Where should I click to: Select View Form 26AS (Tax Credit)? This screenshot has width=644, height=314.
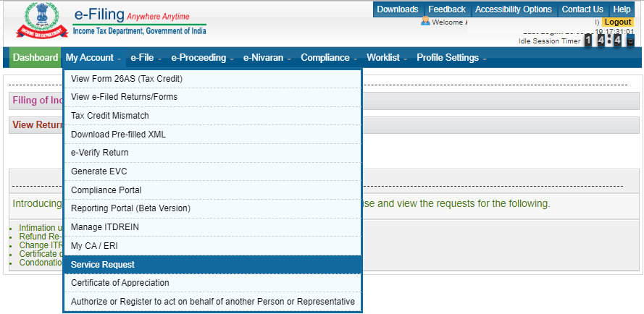(213, 79)
